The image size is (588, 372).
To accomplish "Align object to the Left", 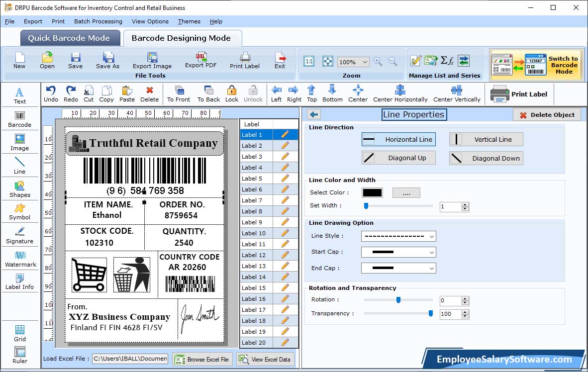I will (x=277, y=94).
